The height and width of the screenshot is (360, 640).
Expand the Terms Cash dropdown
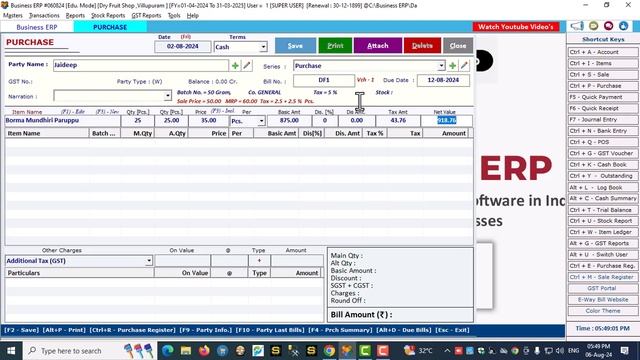263,47
